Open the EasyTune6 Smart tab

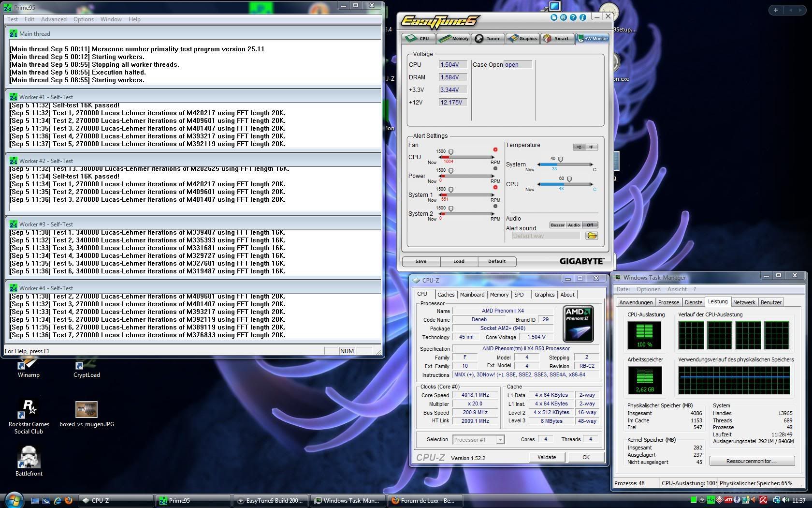point(557,38)
